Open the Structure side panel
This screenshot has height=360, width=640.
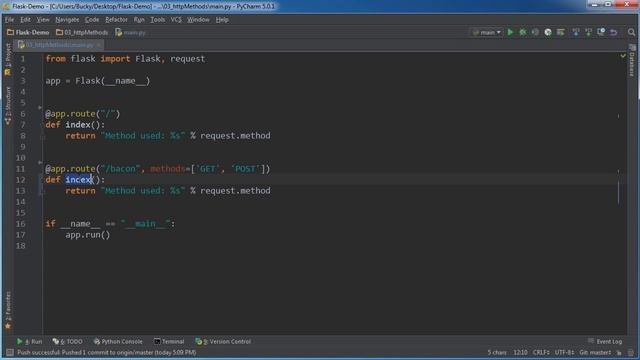click(x=8, y=105)
